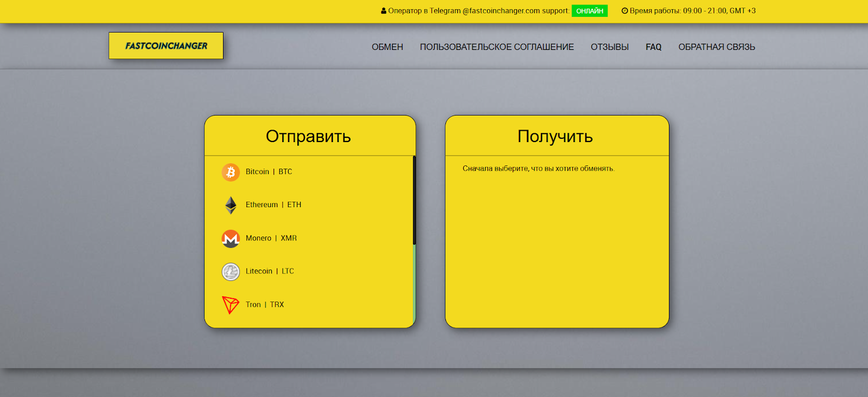
Task: Click the Telegram operator support text
Action: (478, 11)
